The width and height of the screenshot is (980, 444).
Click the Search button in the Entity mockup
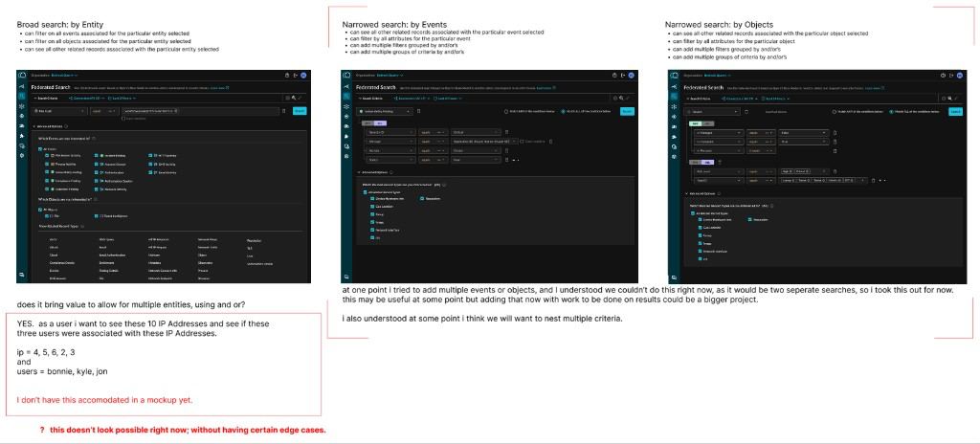coord(300,111)
